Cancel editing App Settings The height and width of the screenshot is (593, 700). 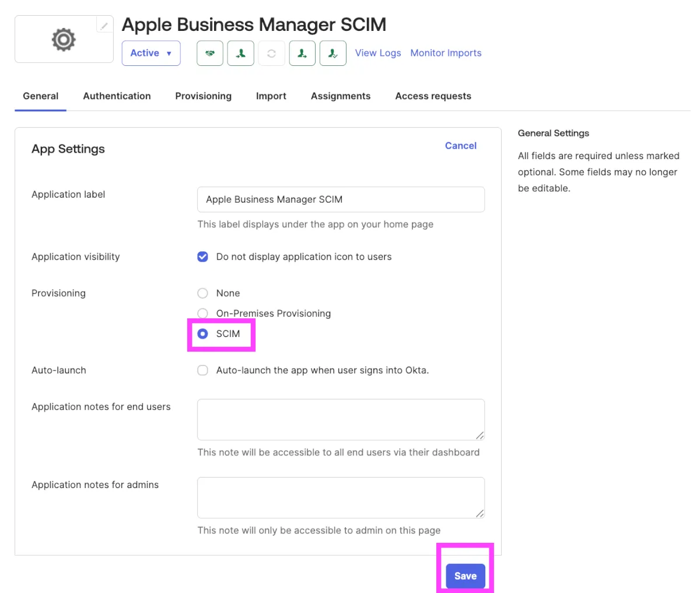click(460, 146)
